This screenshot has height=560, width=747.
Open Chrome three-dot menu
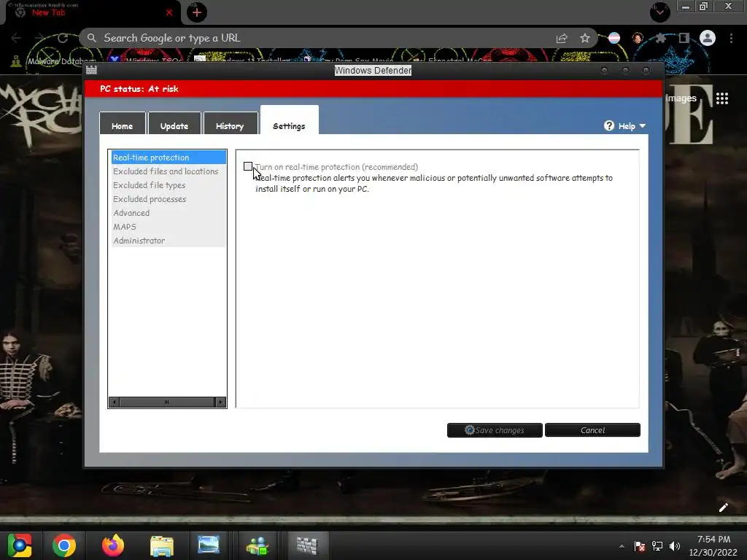click(731, 38)
